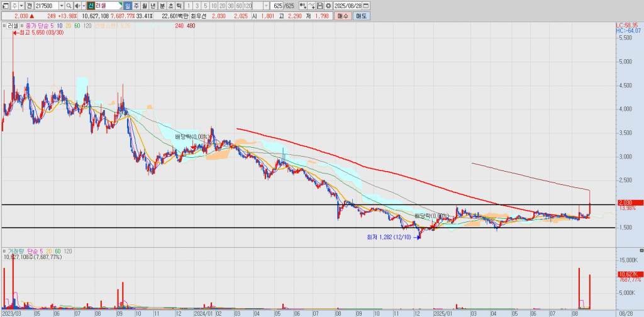
Task: Click the leftmost icon in top toolbar
Action: [x=5, y=6]
